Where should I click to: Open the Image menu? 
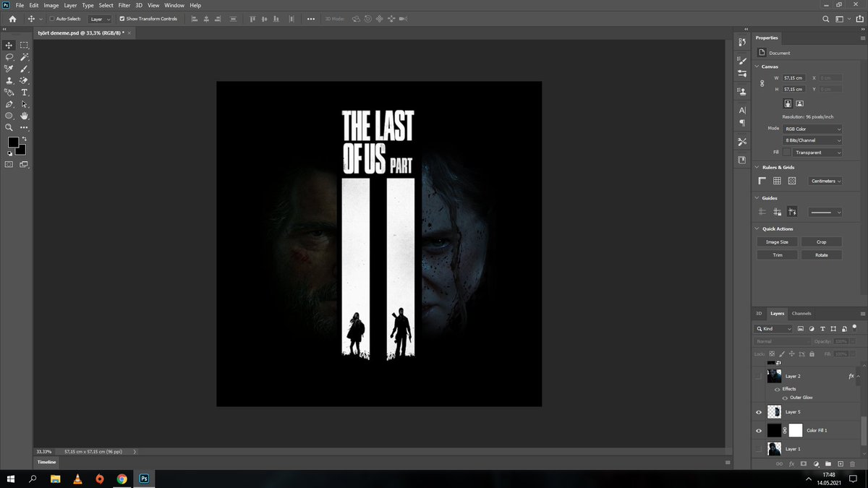(51, 5)
